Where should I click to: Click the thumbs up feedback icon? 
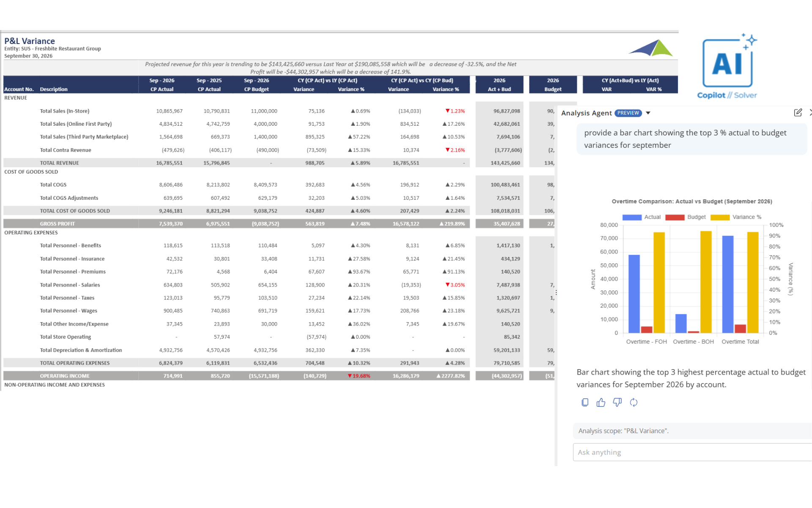click(x=601, y=403)
